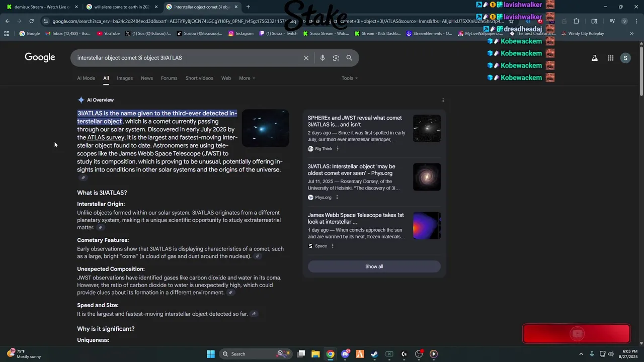Open the Instagram bookmark
644x362 pixels.
[x=241, y=34]
